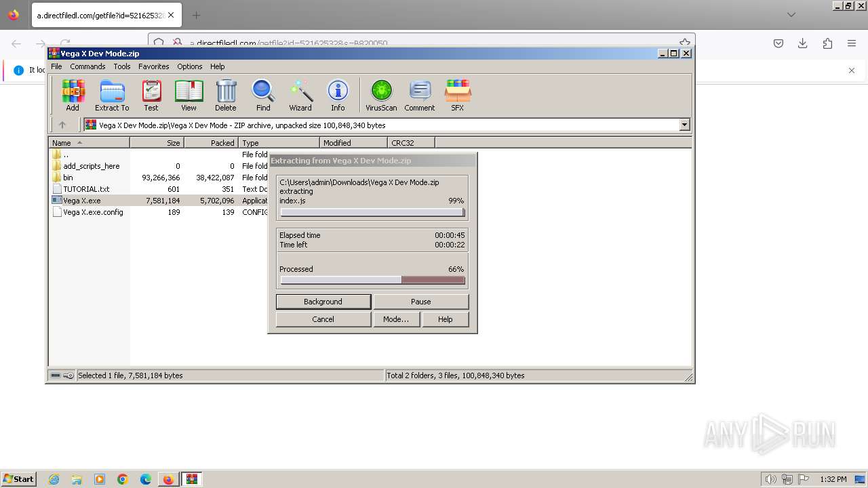Open the Favorites menu

(154, 66)
